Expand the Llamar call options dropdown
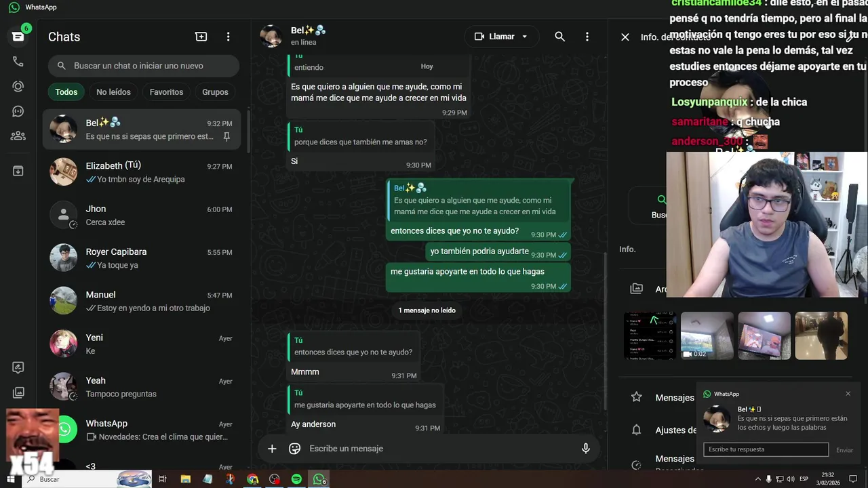868x488 pixels. (525, 37)
